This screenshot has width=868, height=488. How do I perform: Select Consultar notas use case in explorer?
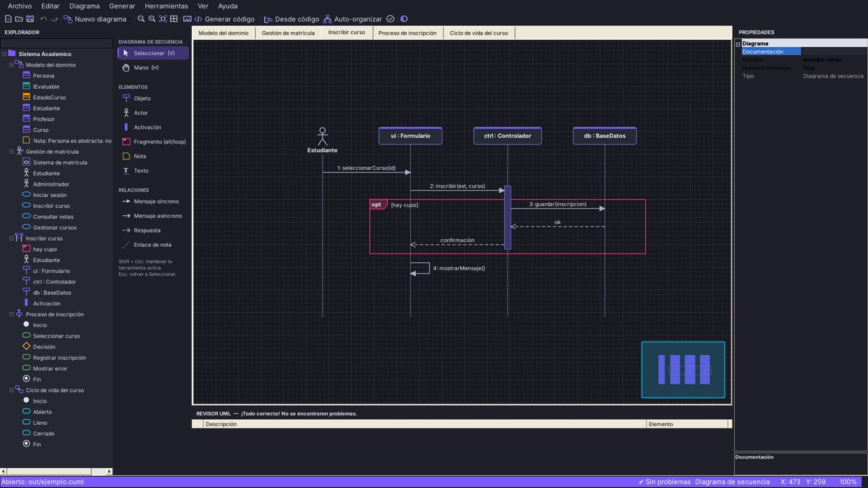tap(53, 217)
